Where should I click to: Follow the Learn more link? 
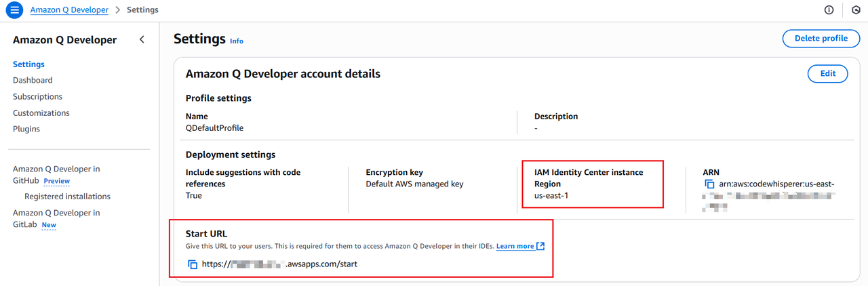tap(515, 246)
